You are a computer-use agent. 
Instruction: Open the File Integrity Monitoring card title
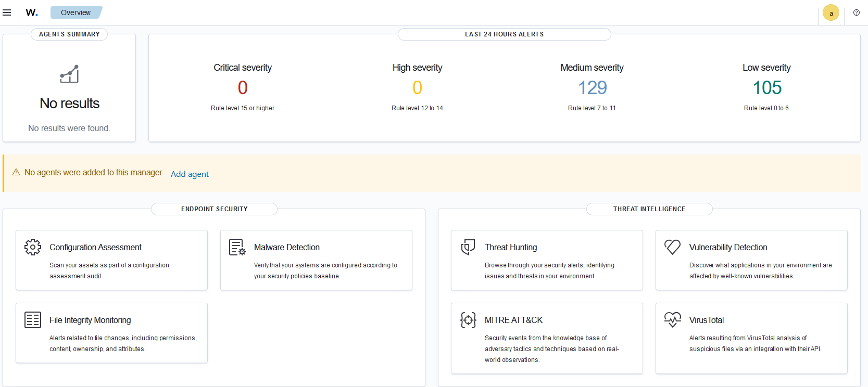click(90, 320)
